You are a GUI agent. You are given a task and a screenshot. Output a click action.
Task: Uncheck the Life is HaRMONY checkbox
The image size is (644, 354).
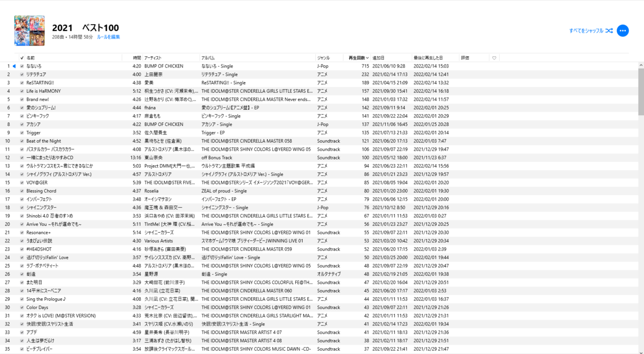[x=22, y=91]
